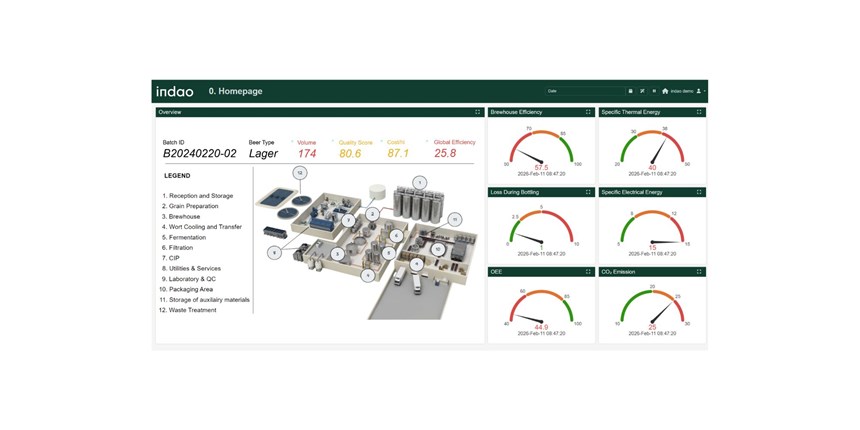Click the indao logo in header
The height and width of the screenshot is (430, 860).
[174, 92]
